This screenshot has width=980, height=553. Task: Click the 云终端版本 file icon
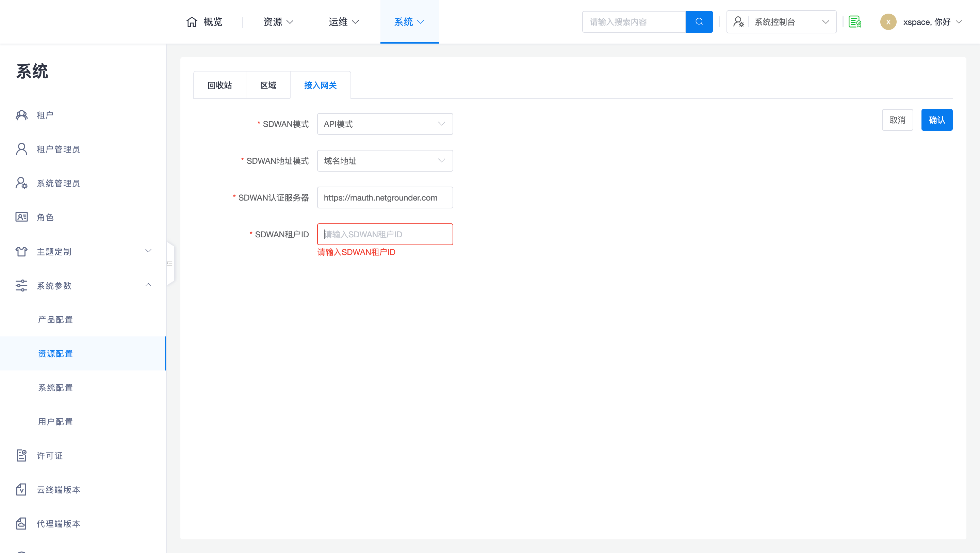pyautogui.click(x=21, y=489)
